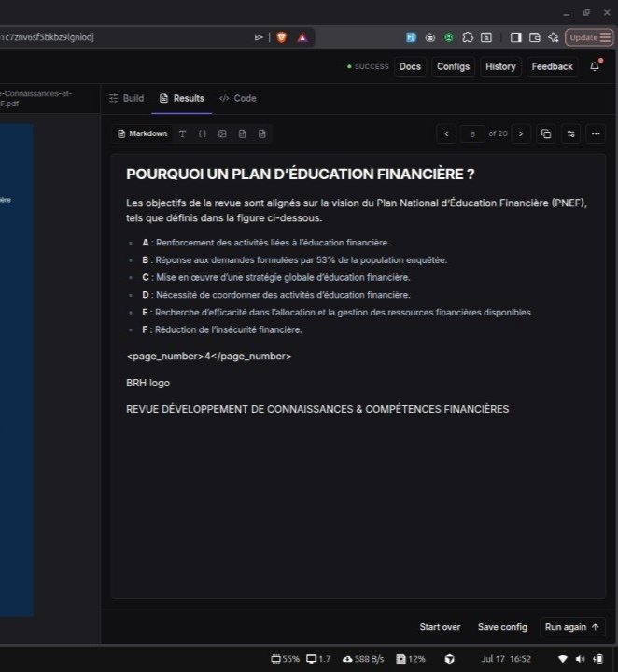Click 'REVUE DÉVELOPPEMENT DE CONNAISSANCES' line
Image resolution: width=618 pixels, height=672 pixels.
[317, 409]
